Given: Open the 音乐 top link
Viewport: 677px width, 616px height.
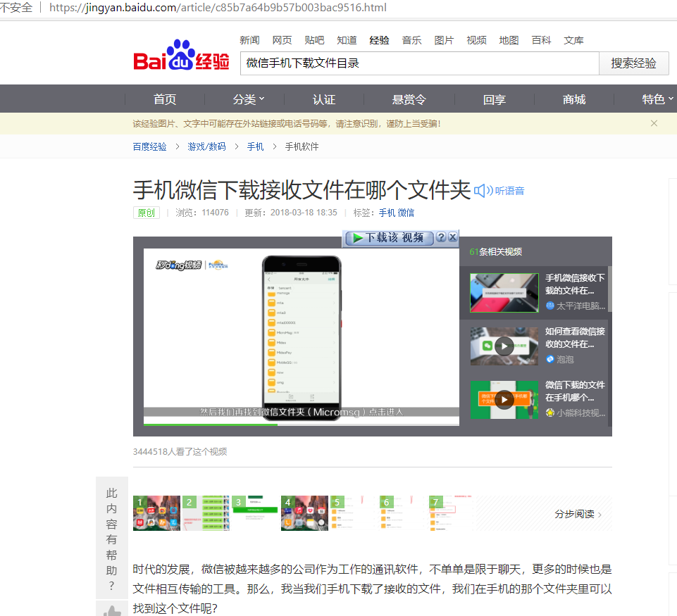Looking at the screenshot, I should [411, 40].
